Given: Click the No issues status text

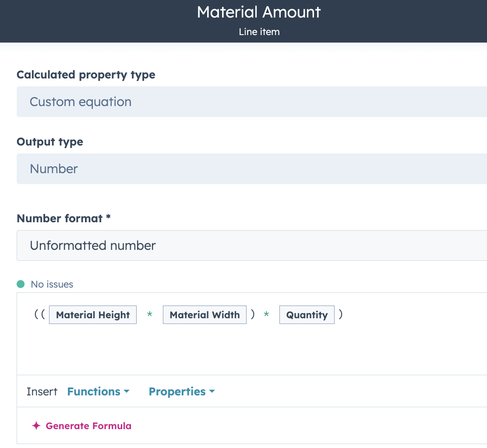Looking at the screenshot, I should (52, 284).
